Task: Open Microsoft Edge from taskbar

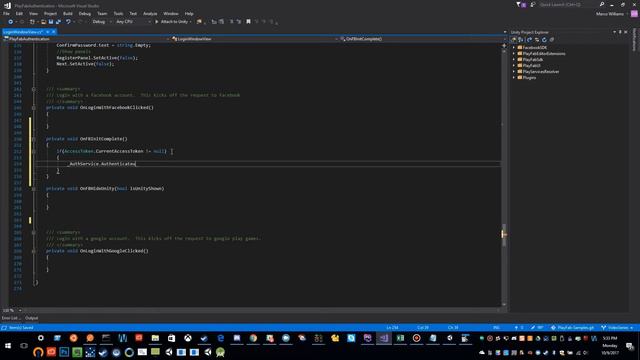Action: 220,338
